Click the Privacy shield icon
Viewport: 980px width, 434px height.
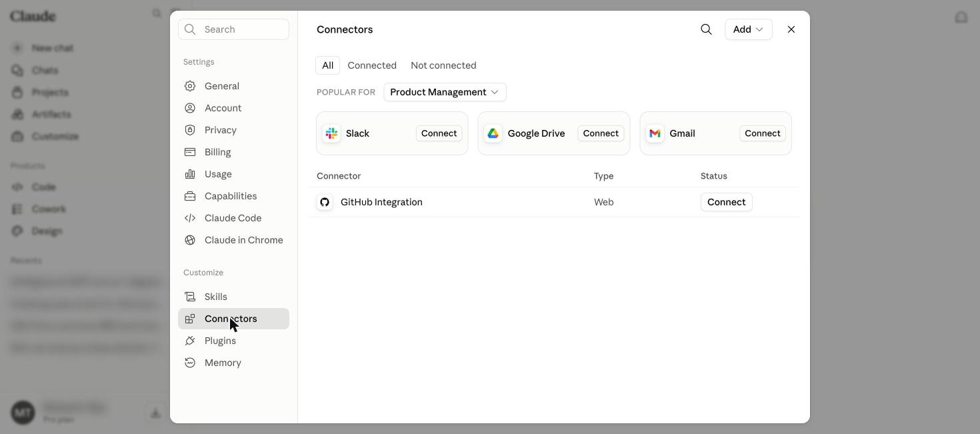[190, 130]
